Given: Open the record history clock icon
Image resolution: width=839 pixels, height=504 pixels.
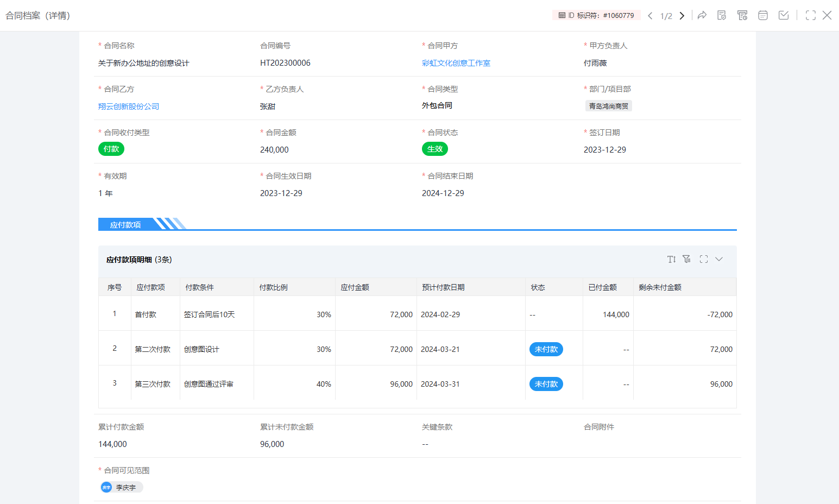Looking at the screenshot, I should (x=742, y=15).
